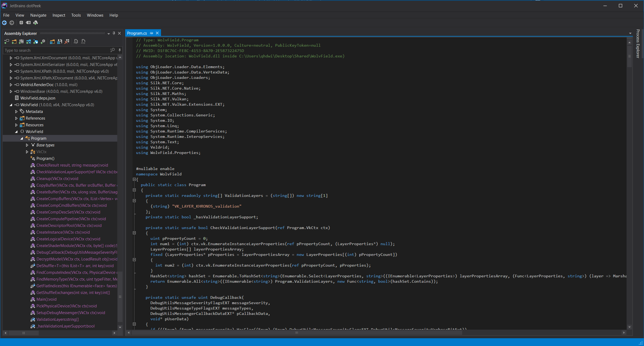Image resolution: width=644 pixels, height=346 pixels.
Task: Click the Open from GAC icon
Action: click(x=21, y=42)
